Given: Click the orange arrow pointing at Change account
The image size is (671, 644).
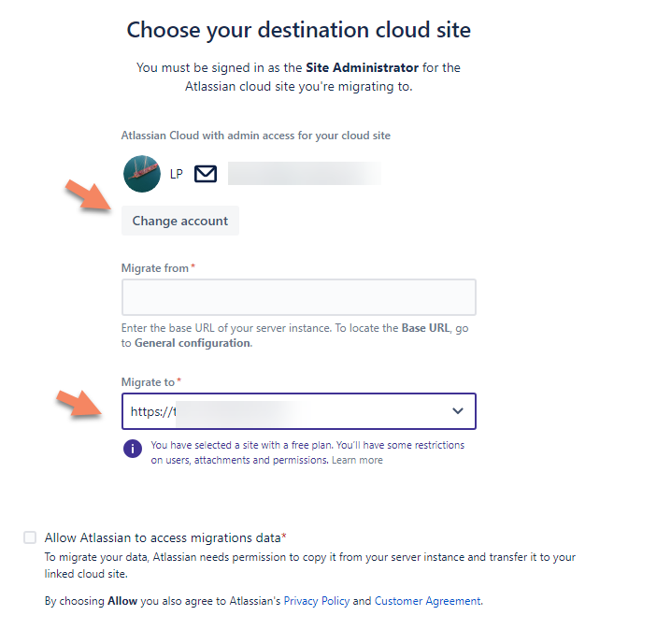Looking at the screenshot, I should click(88, 195).
